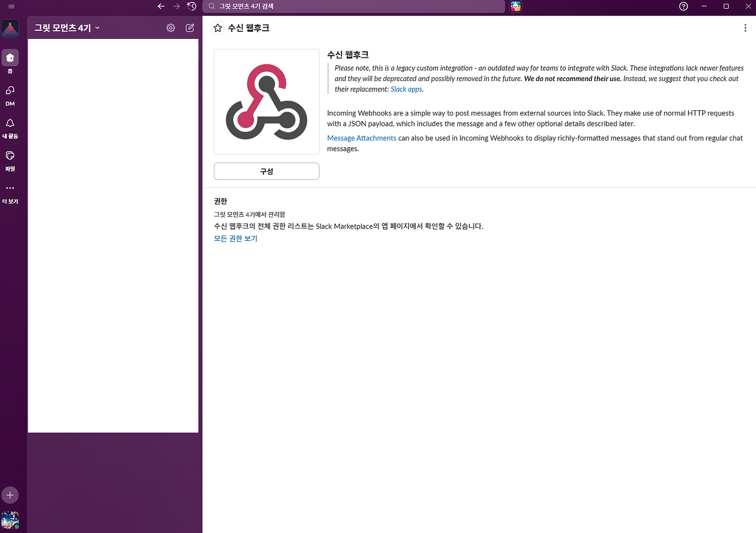View notifications with the 내 활동 icon
This screenshot has height=533, width=756.
coord(10,123)
